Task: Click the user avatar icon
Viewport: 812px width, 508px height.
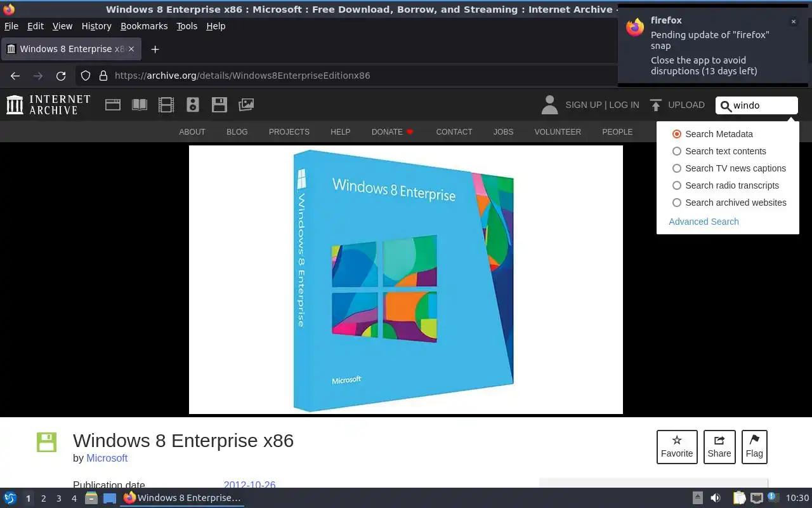Action: pos(549,105)
